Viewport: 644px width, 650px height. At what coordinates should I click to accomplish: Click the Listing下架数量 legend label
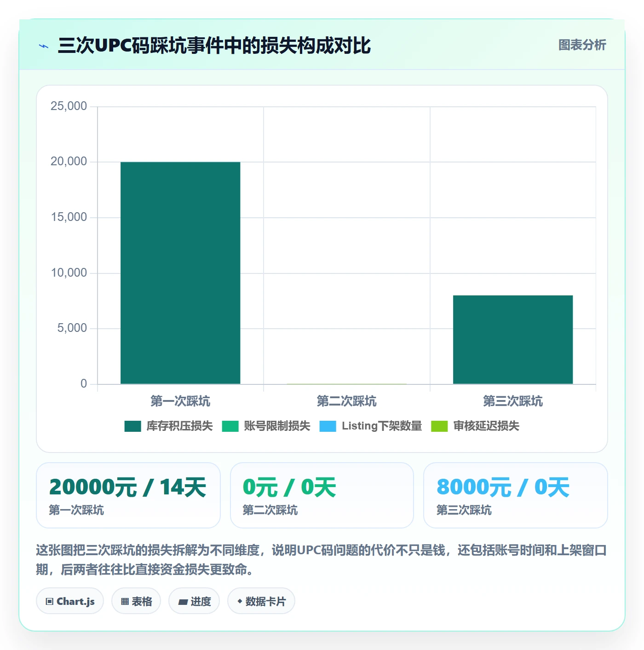coord(382,426)
